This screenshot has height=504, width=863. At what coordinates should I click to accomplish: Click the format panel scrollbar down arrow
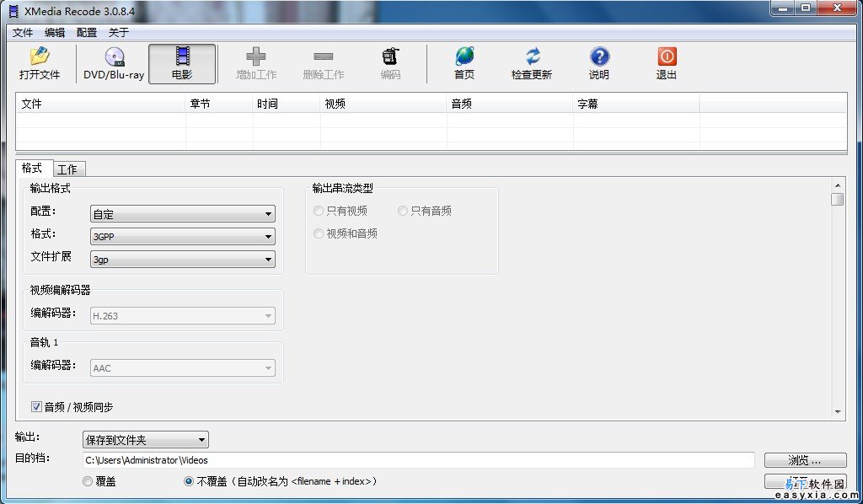click(x=838, y=412)
